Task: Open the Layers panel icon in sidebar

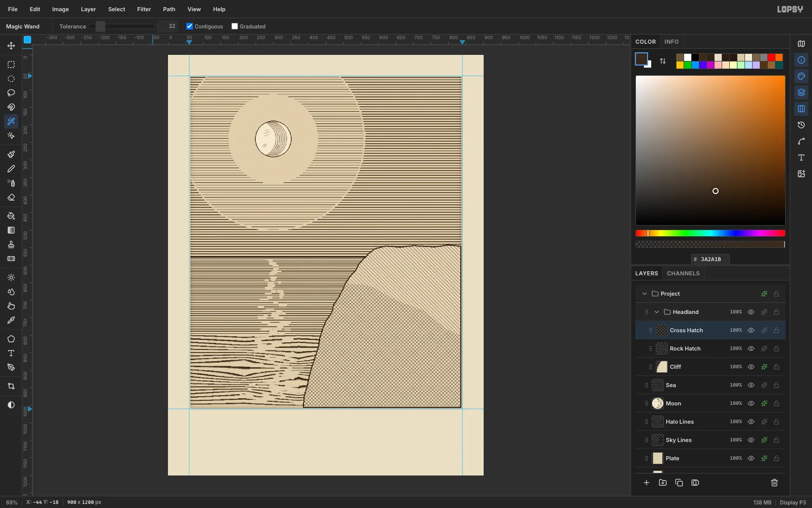Action: coord(801,92)
